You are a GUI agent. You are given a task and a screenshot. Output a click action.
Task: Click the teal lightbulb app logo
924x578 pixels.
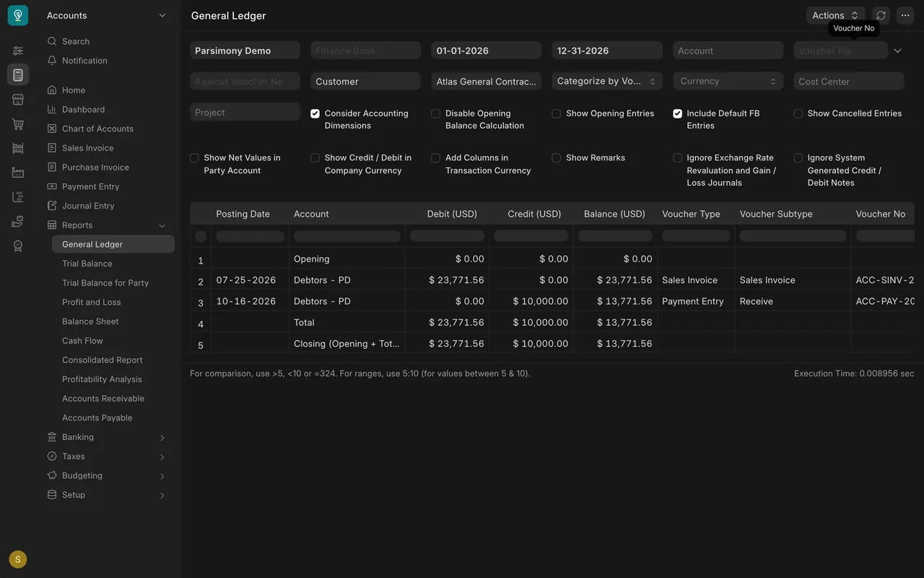pos(18,15)
